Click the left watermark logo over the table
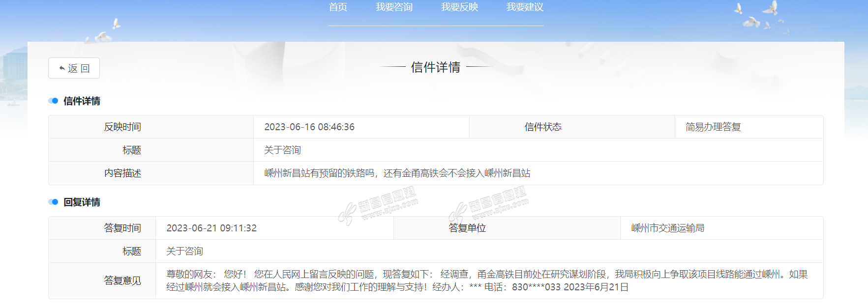Image resolution: width=868 pixels, height=307 pixels. point(378,206)
